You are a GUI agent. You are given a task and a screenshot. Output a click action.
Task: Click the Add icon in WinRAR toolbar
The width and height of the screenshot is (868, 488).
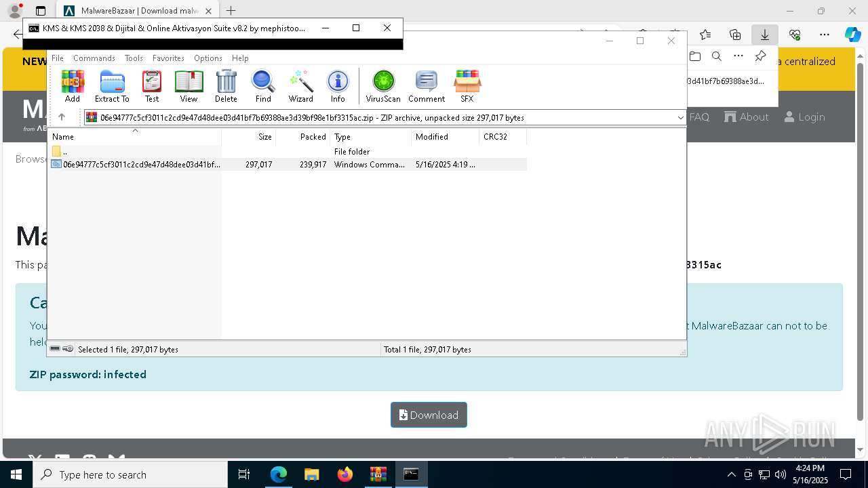pos(73,86)
